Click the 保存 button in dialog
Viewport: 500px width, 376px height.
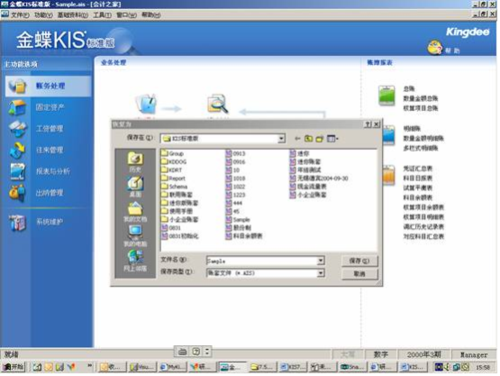(360, 261)
